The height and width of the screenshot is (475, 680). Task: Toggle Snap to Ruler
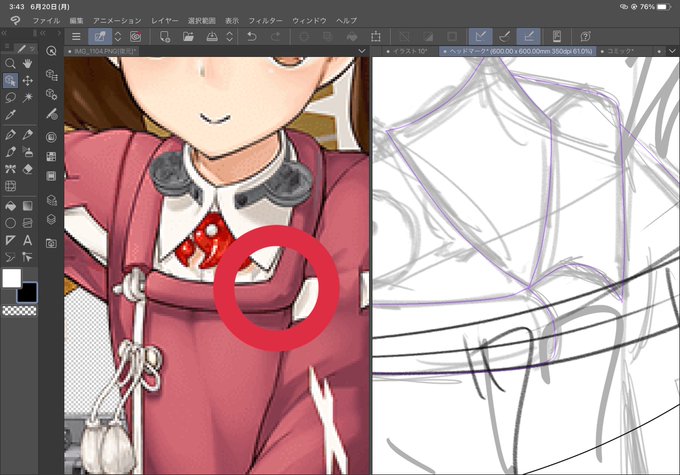[481, 36]
